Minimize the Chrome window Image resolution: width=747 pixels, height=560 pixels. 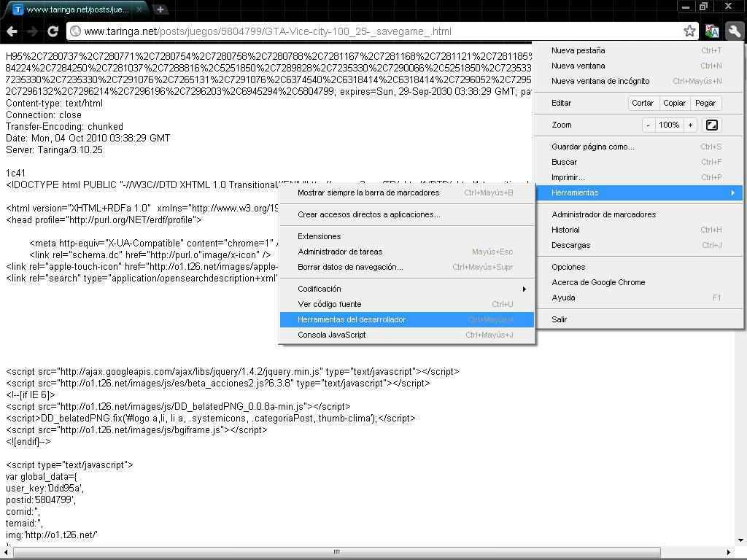tap(686, 7)
